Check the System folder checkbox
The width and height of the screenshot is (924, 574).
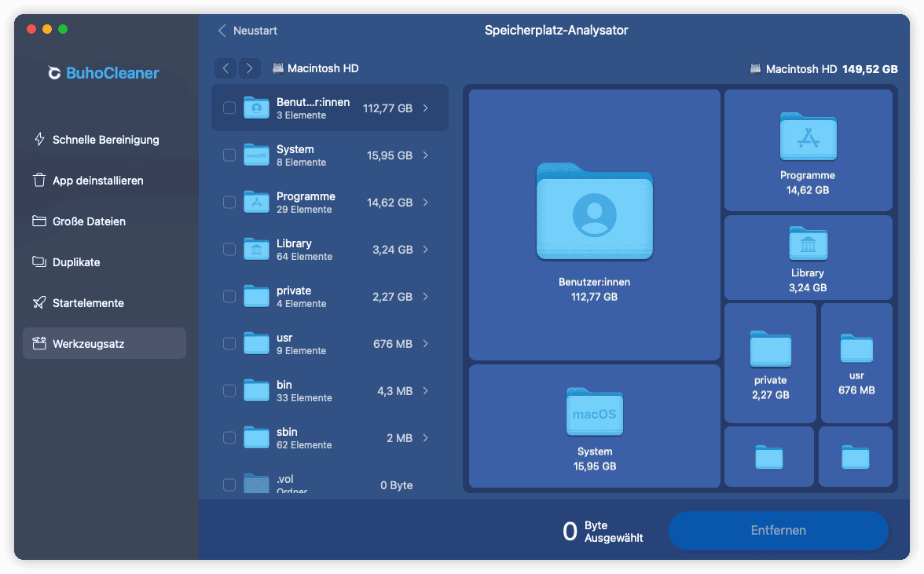point(229,155)
